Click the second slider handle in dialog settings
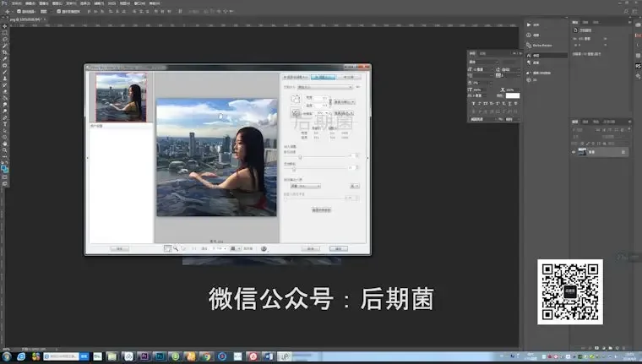The width and height of the screenshot is (642, 364). click(x=294, y=169)
